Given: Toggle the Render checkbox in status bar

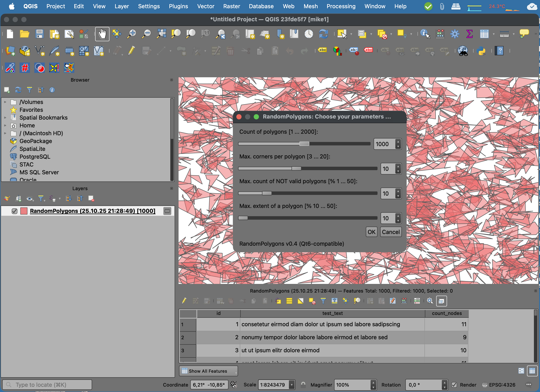Looking at the screenshot, I should (454, 385).
